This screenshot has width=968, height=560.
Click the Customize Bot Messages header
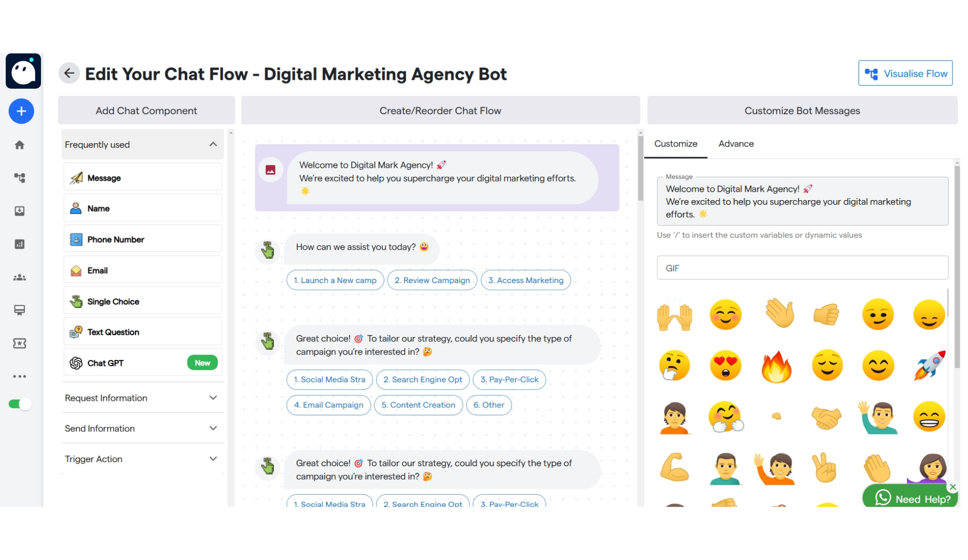tap(802, 110)
